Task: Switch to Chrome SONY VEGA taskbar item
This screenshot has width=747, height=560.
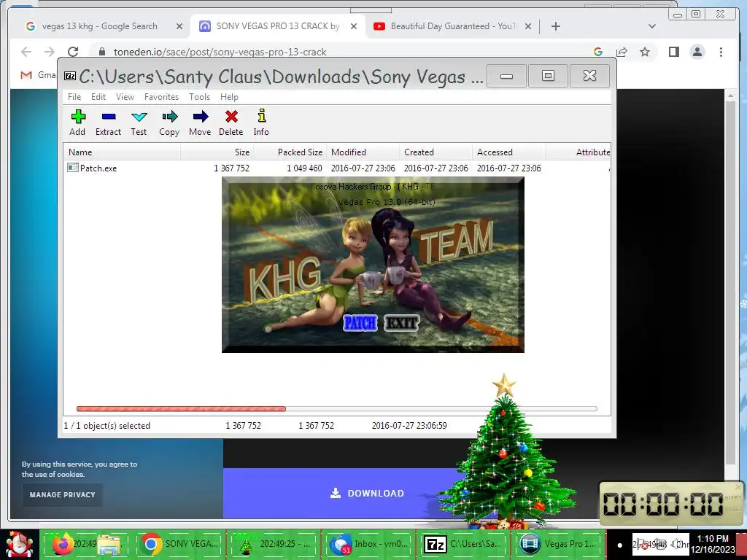Action: pos(179,544)
